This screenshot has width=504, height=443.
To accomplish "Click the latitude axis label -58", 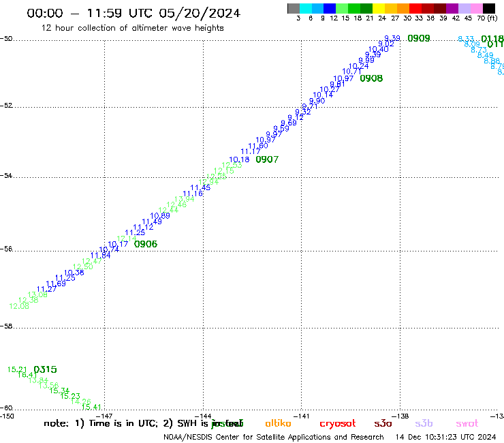I will (6, 326).
